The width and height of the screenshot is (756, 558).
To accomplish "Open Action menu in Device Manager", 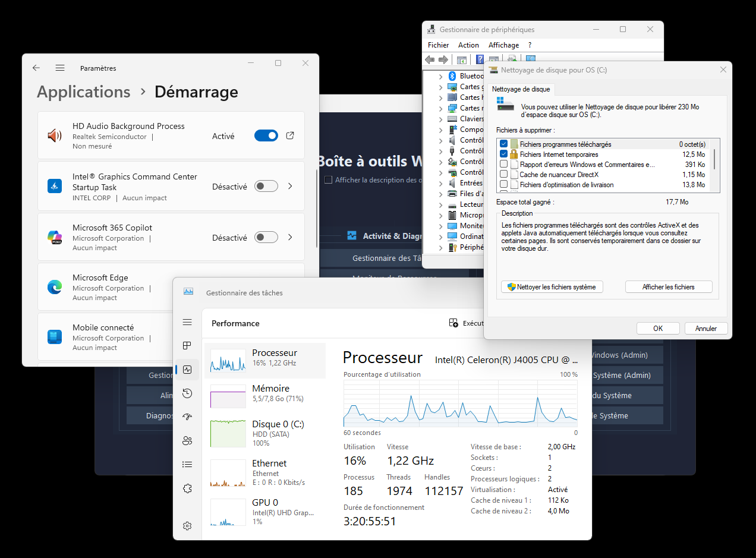I will pos(468,45).
